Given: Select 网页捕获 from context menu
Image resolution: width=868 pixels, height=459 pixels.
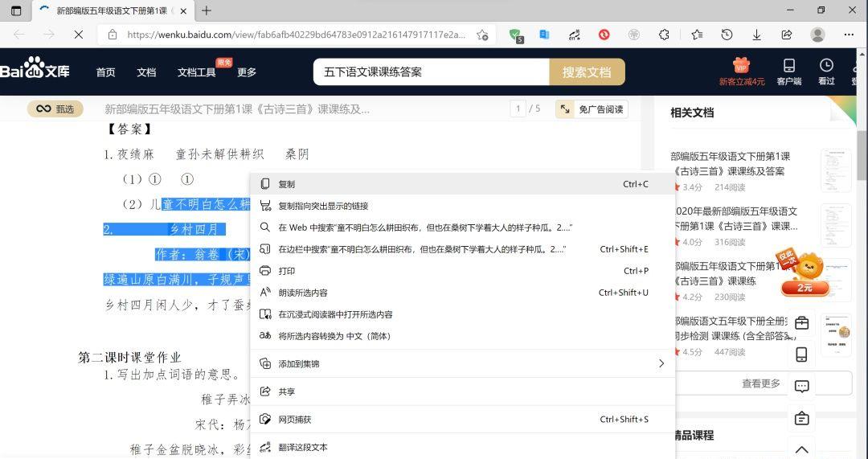Looking at the screenshot, I should 463,419.
